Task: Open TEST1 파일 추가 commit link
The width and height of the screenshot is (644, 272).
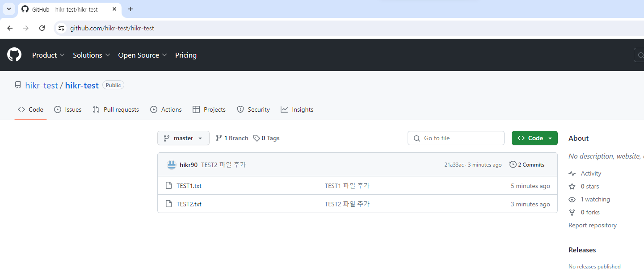Action: coord(347,186)
